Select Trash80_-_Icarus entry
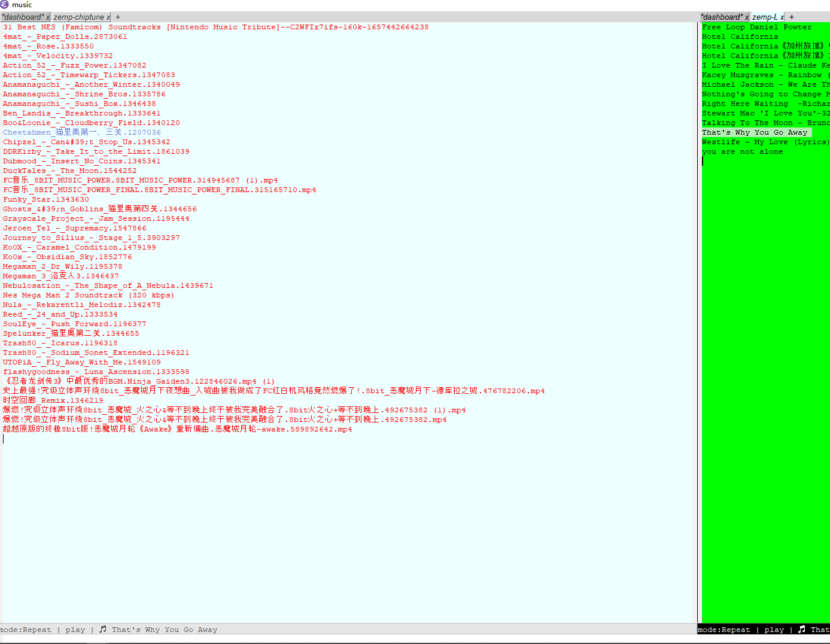The height and width of the screenshot is (644, 830). pos(60,343)
